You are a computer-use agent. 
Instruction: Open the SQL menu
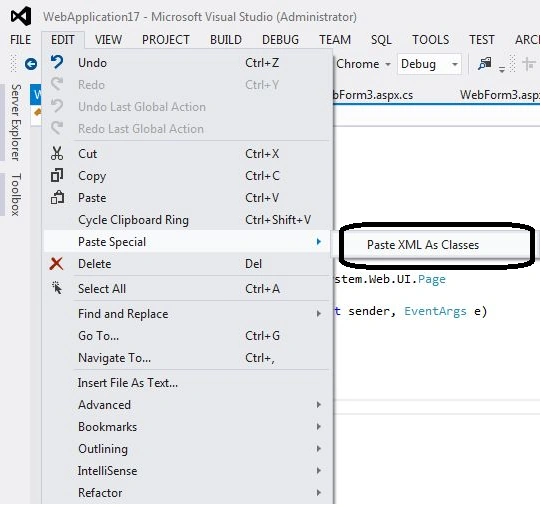(381, 40)
